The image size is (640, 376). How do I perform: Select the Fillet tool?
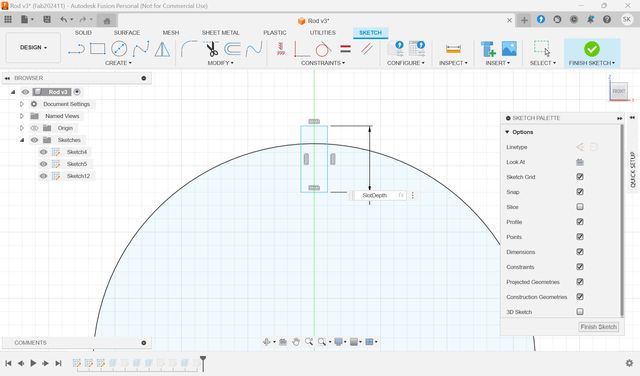tap(189, 49)
